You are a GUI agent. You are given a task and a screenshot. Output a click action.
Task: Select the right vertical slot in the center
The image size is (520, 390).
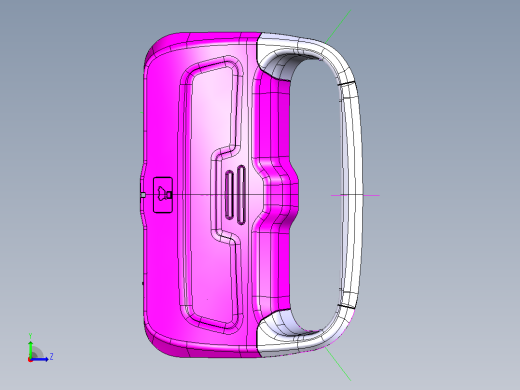241,195
